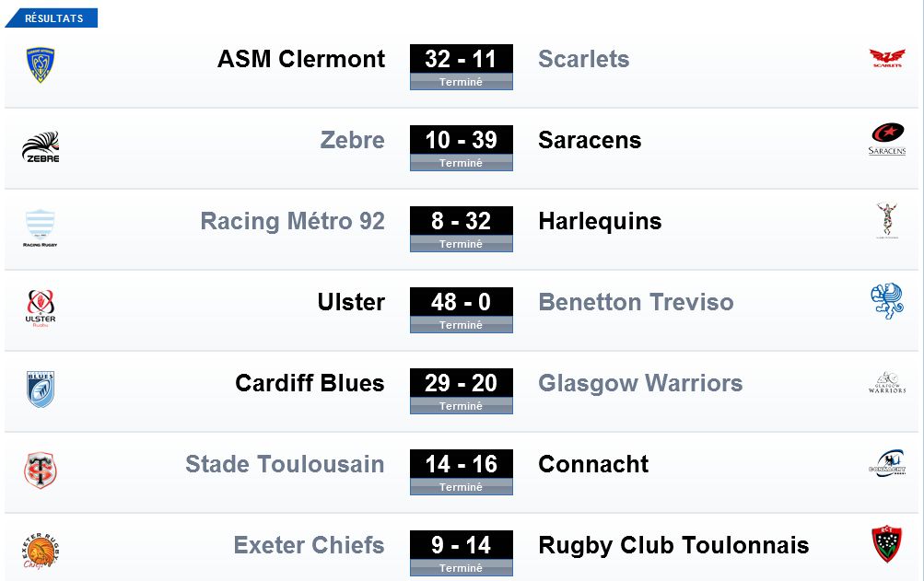Click the Ulster Rugby logo

40,308
